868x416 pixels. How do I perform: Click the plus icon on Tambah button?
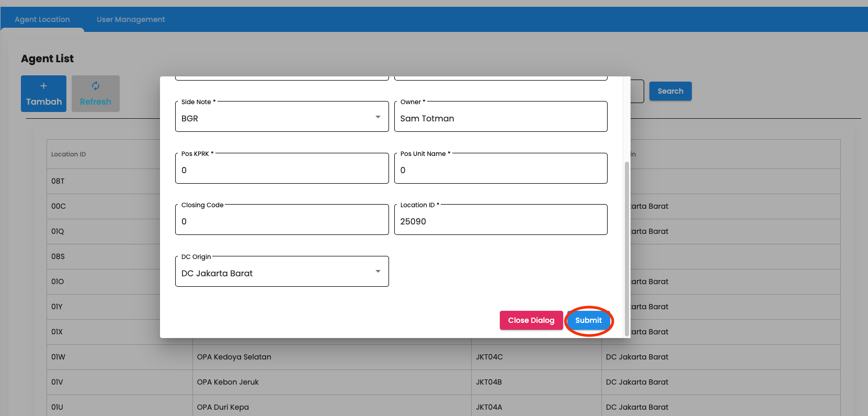pyautogui.click(x=43, y=86)
